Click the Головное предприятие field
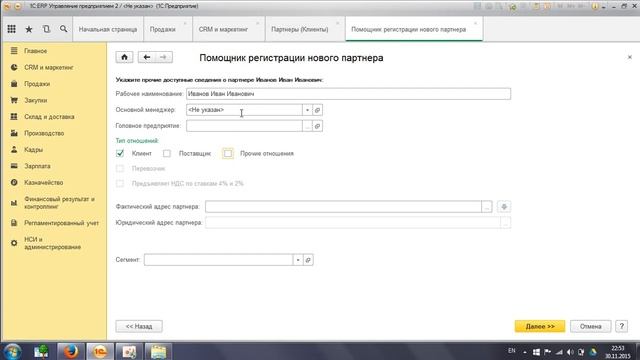Screen dimensions: 640x360 tap(244, 126)
